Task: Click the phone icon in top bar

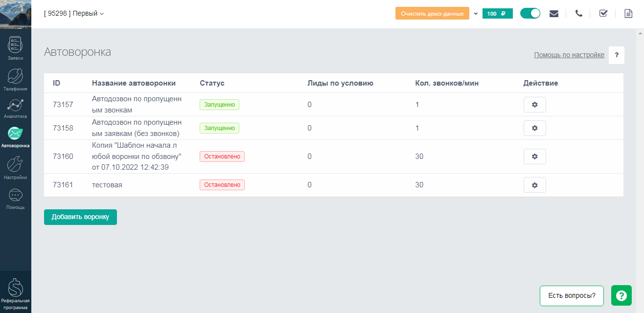Action: pyautogui.click(x=579, y=14)
